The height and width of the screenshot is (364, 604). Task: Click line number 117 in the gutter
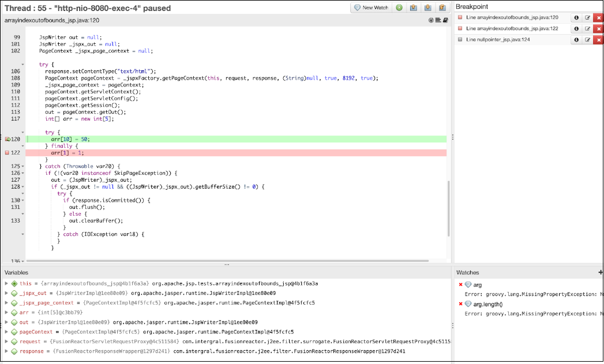pyautogui.click(x=16, y=119)
